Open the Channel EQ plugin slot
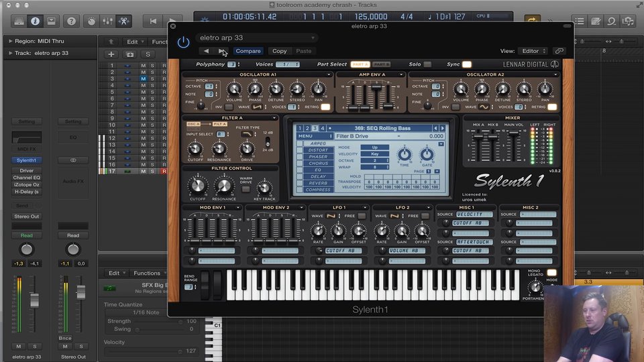 pyautogui.click(x=27, y=178)
